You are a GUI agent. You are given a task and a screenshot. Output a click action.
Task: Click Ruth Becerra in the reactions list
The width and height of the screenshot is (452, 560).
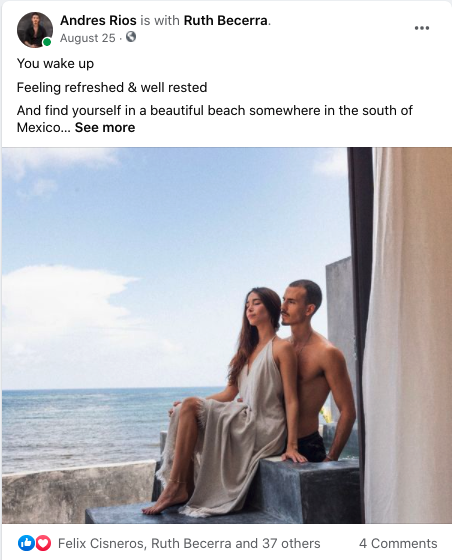coord(191,544)
